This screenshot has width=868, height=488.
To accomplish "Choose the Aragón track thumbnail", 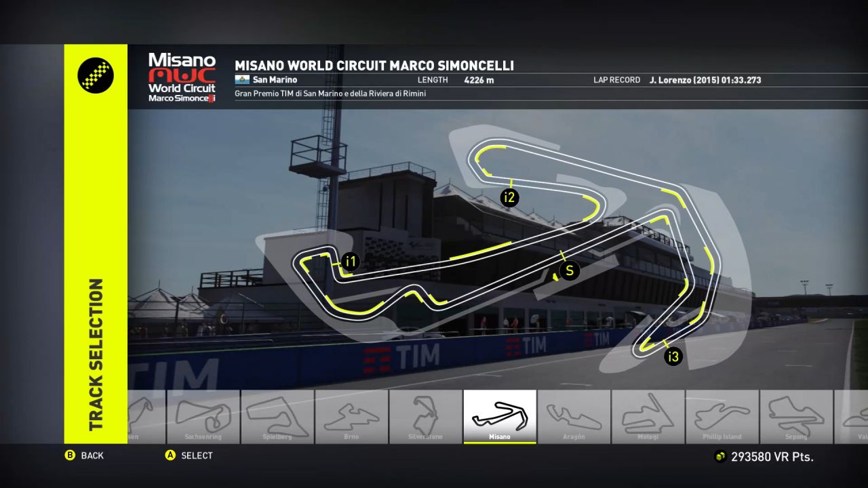I will (574, 416).
